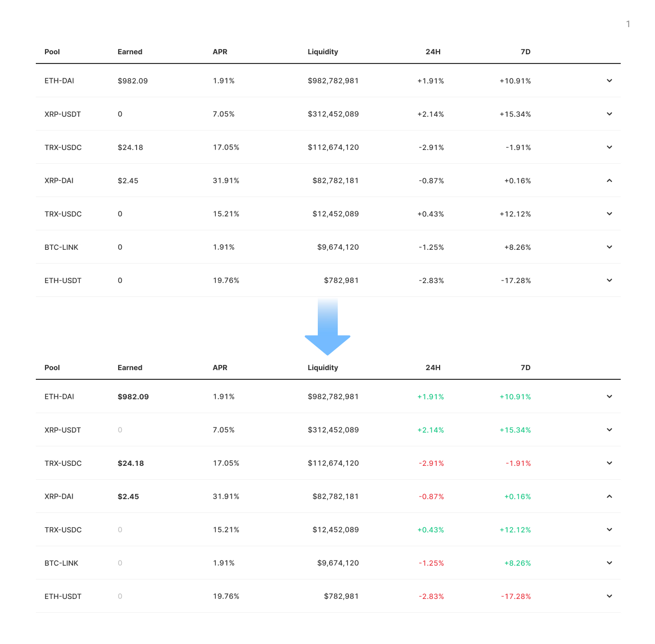The width and height of the screenshot is (655, 644).
Task: Expand the ETH-DAI row in the bottom table
Action: [x=609, y=397]
